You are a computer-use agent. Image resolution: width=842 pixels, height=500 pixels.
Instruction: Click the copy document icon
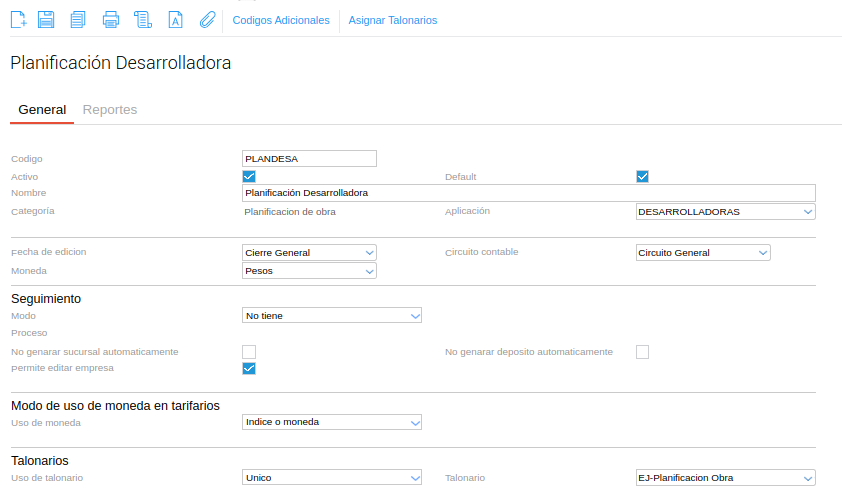tap(78, 19)
